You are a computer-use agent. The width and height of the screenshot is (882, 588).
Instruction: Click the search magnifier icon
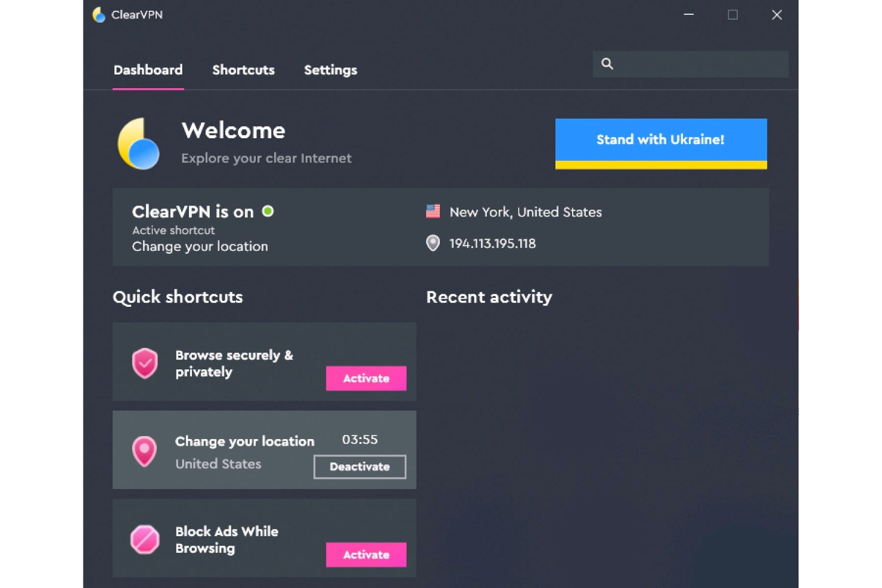pos(607,64)
